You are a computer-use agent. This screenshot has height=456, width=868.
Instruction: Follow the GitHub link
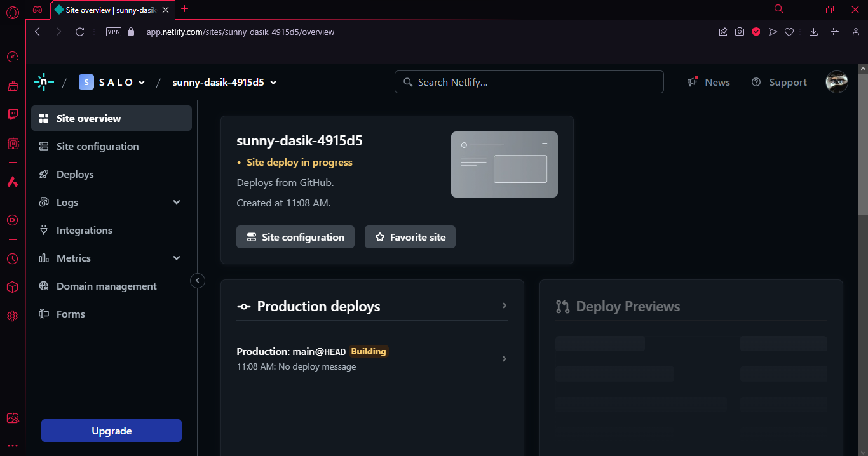tap(316, 182)
